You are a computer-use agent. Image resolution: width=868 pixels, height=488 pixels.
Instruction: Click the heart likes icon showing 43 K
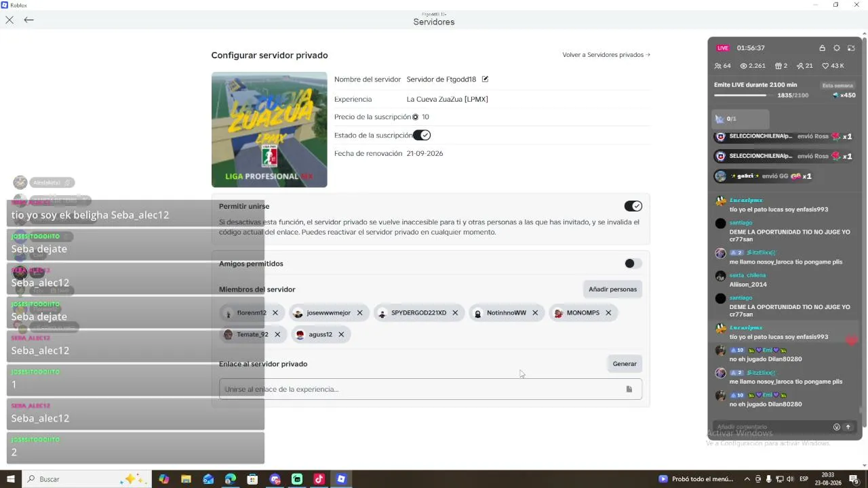[x=825, y=66]
